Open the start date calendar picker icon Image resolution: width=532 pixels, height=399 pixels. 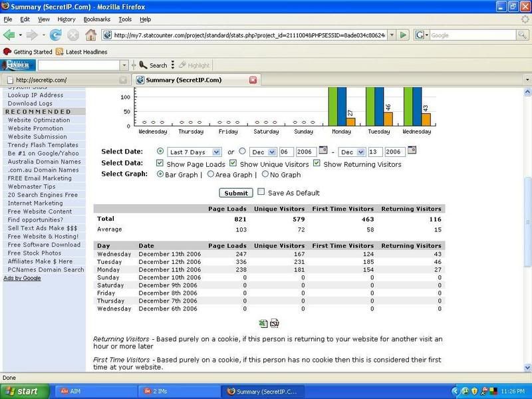click(x=323, y=151)
